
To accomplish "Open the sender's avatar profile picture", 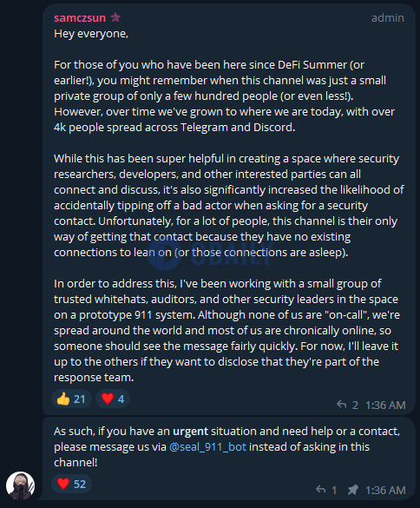I will click(x=20, y=485).
